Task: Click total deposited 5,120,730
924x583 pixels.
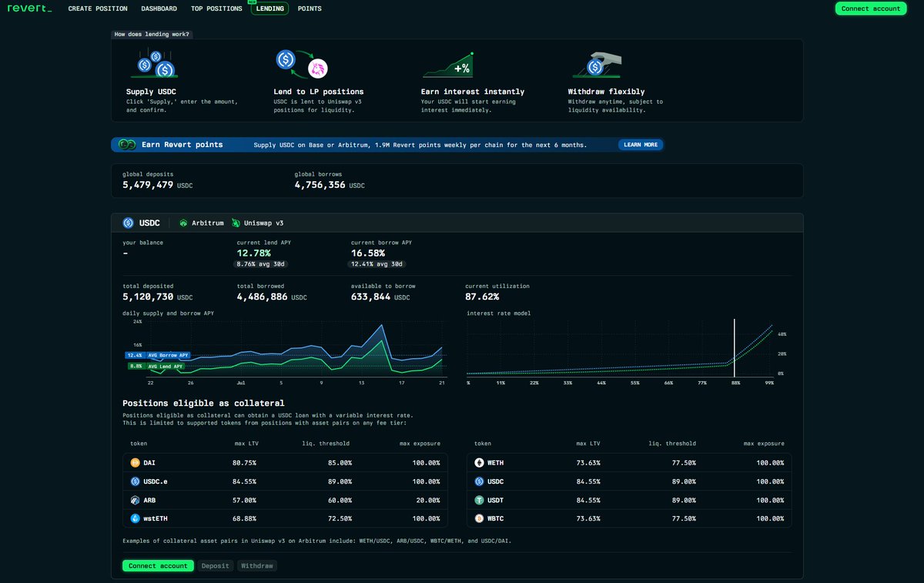Action: point(148,297)
